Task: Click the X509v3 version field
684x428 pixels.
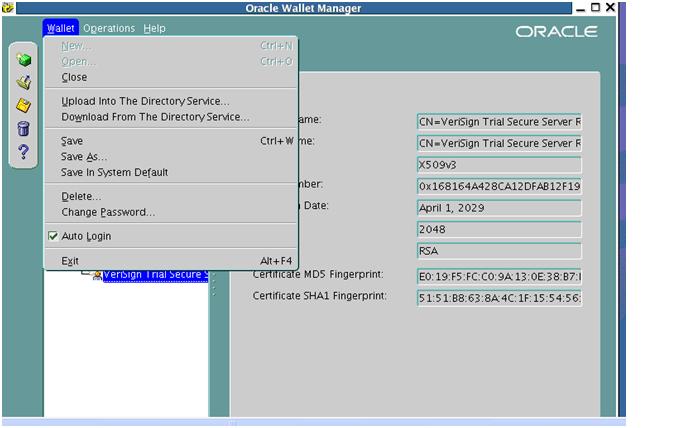Action: (499, 165)
